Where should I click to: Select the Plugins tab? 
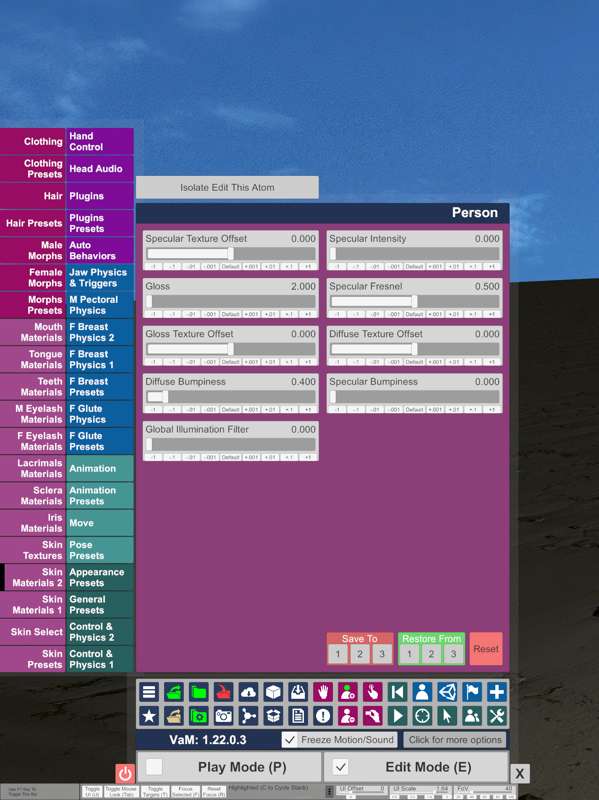[100, 196]
